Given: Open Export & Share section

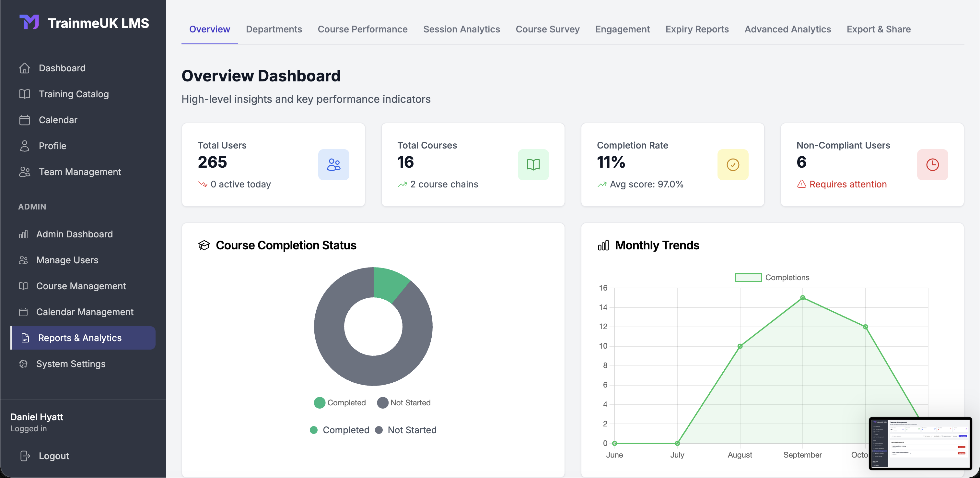Looking at the screenshot, I should (x=879, y=29).
